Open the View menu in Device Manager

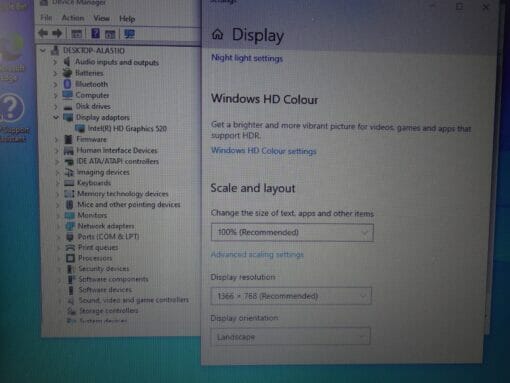click(x=101, y=18)
